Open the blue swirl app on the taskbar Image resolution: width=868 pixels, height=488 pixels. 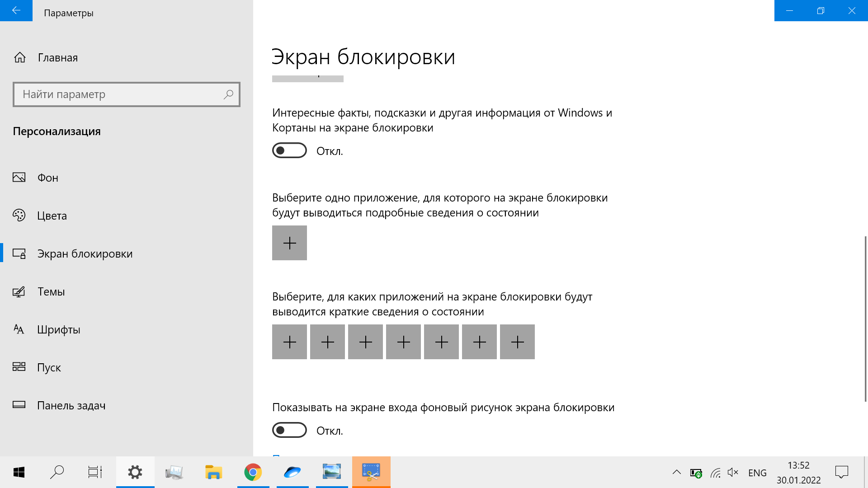[292, 472]
